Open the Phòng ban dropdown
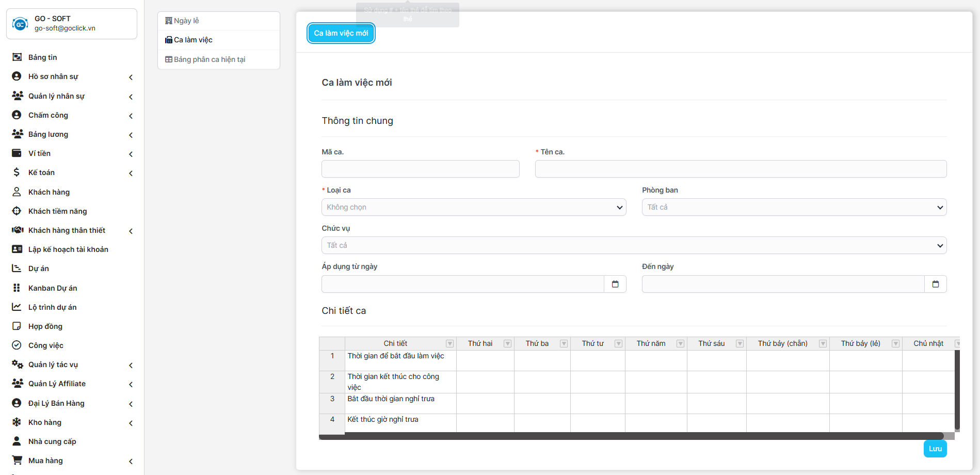 coord(794,207)
